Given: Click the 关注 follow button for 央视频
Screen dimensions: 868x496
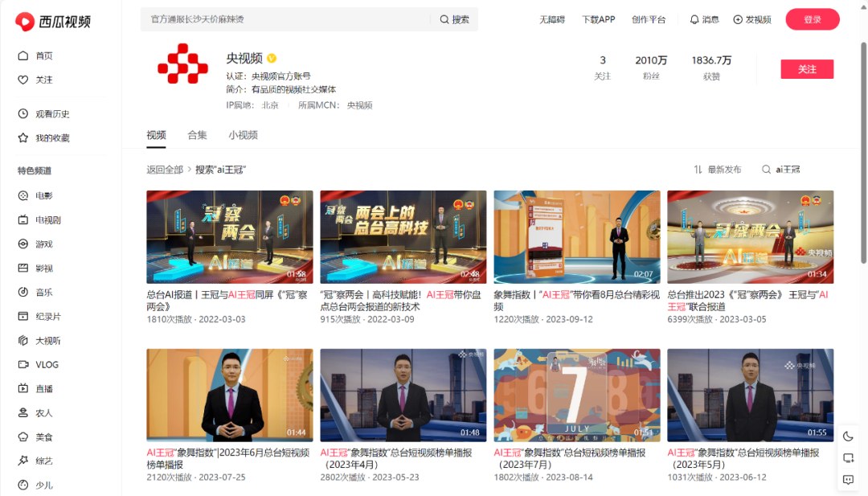Looking at the screenshot, I should click(x=807, y=69).
